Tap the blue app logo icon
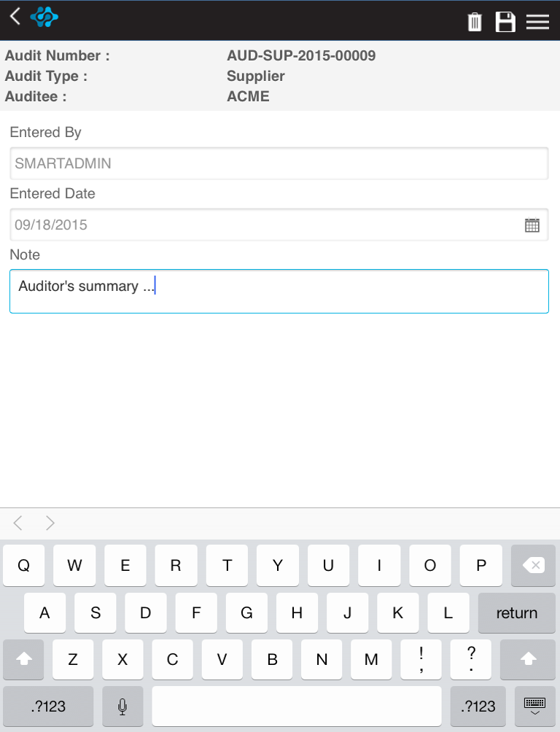This screenshot has height=732, width=560. 44,17
